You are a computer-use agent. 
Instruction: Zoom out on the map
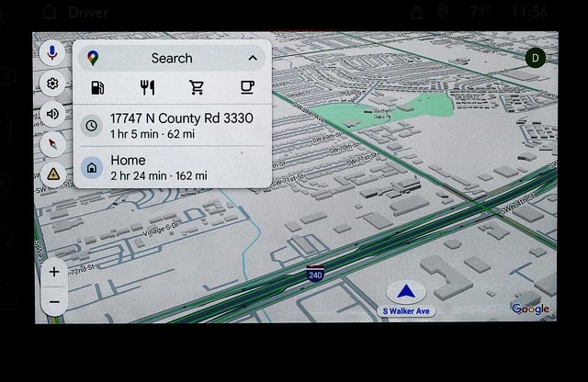coord(54,301)
